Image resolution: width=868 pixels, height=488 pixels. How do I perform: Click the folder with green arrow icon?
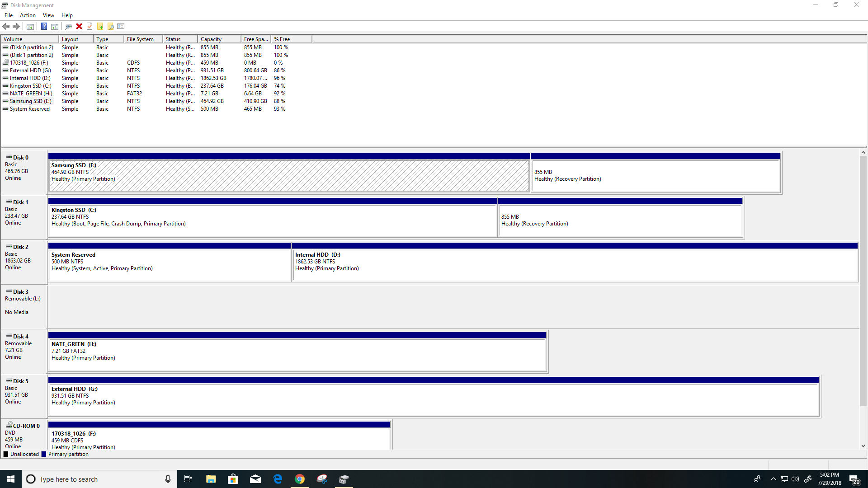[x=100, y=26]
